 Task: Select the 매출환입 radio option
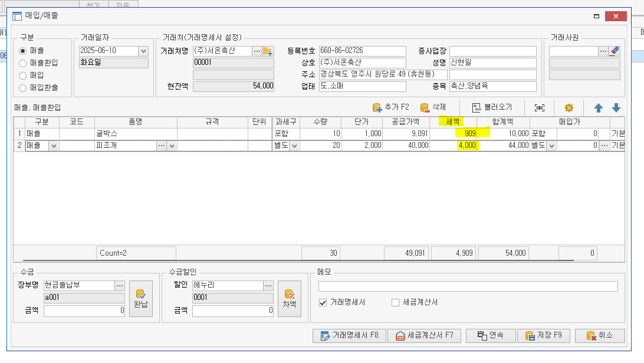24,63
